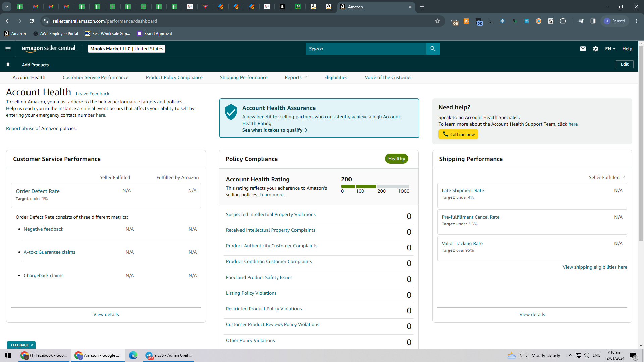Switch to the Account Health tab
Image resolution: width=644 pixels, height=362 pixels.
coord(29,77)
